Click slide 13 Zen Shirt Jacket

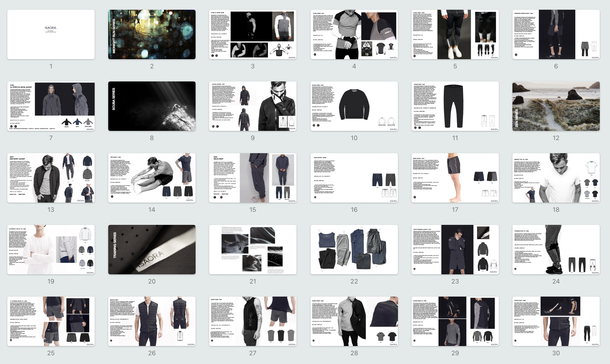tap(51, 178)
